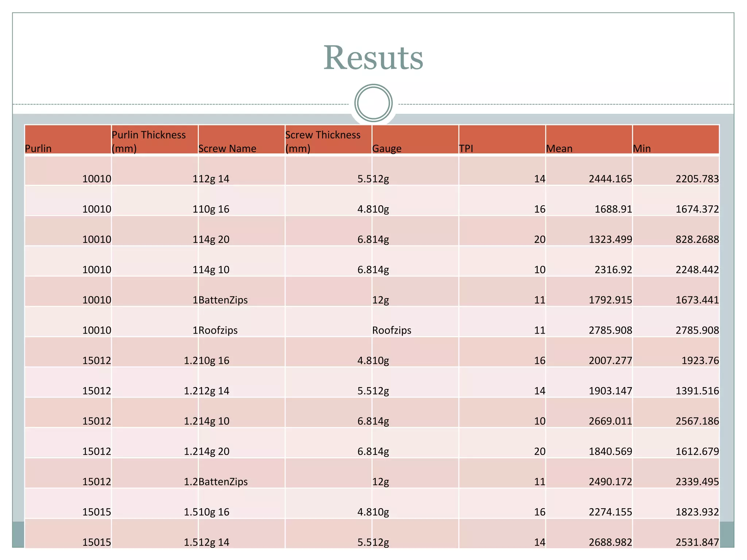Select the Gauge column header
The height and width of the screenshot is (560, 747).
(415, 140)
